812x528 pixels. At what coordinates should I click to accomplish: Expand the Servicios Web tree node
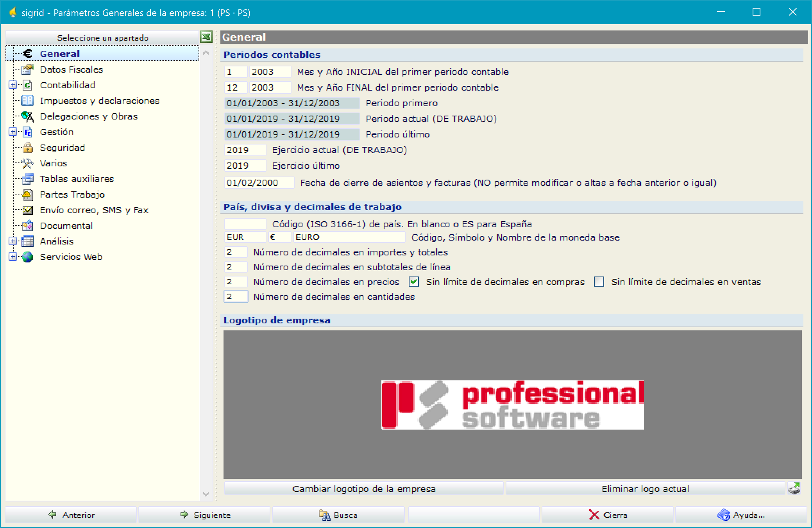click(13, 257)
